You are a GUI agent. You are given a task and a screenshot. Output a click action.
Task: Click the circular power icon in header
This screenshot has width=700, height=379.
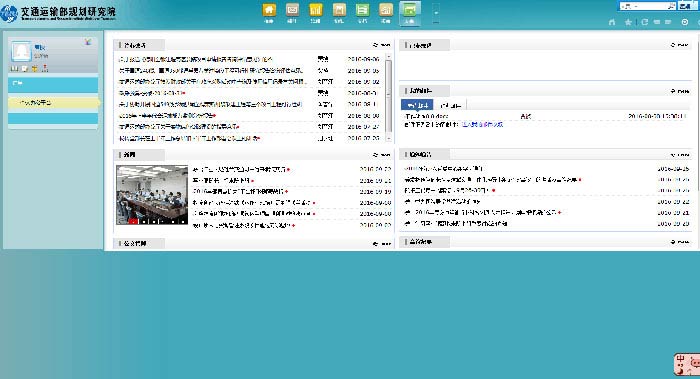coord(685,22)
